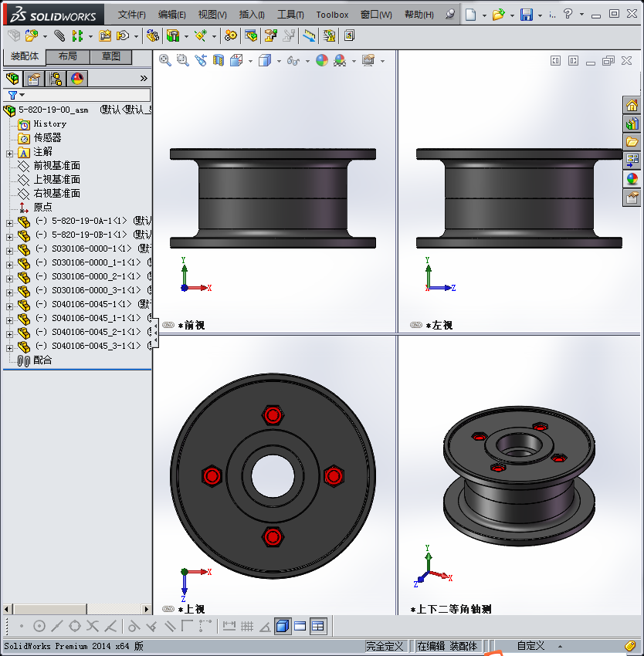Select the 前视基准面 plane

point(49,166)
